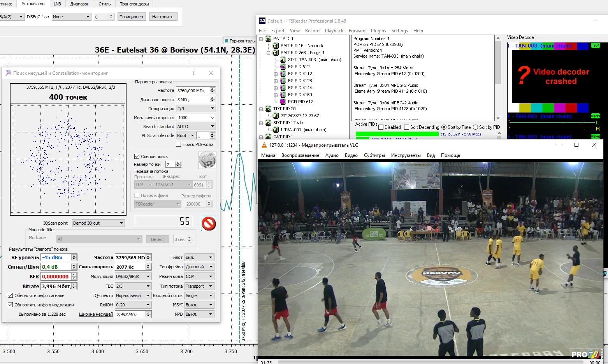Click the VLC cone icon in title bar
Screen dimensions: 608x364
click(x=264, y=145)
